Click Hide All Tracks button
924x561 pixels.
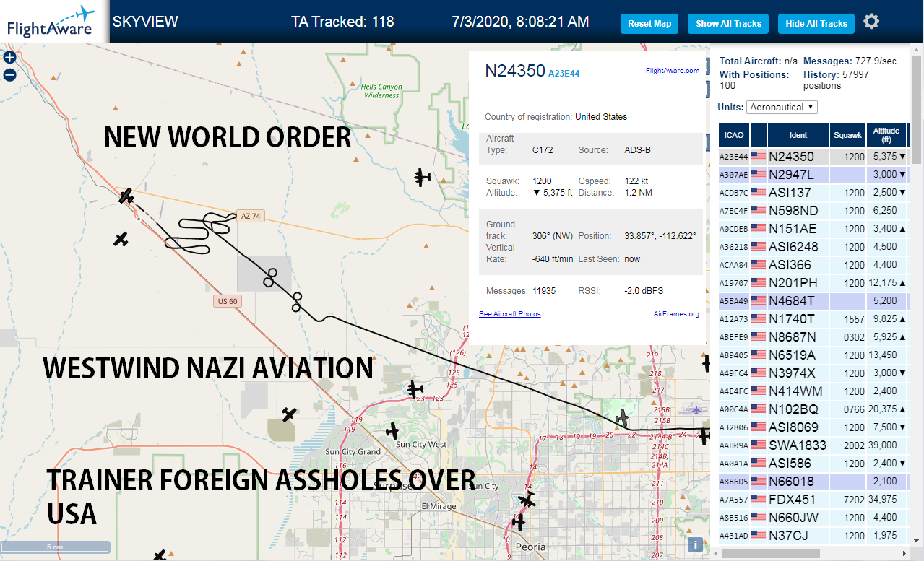[816, 24]
